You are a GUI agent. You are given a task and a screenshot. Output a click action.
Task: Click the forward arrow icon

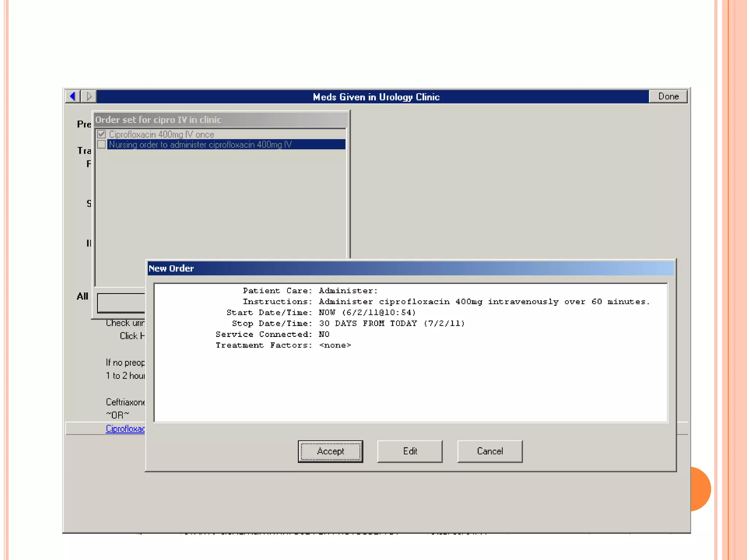coord(89,97)
